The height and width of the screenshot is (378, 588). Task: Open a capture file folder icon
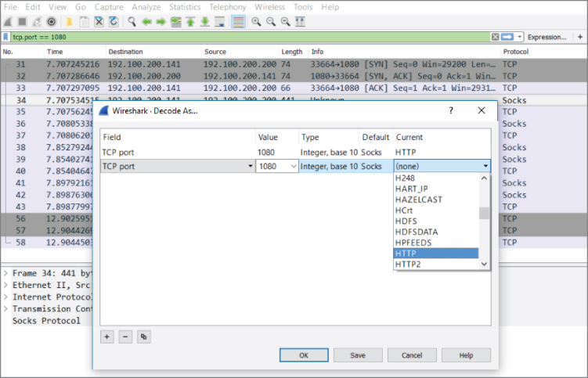[x=69, y=22]
